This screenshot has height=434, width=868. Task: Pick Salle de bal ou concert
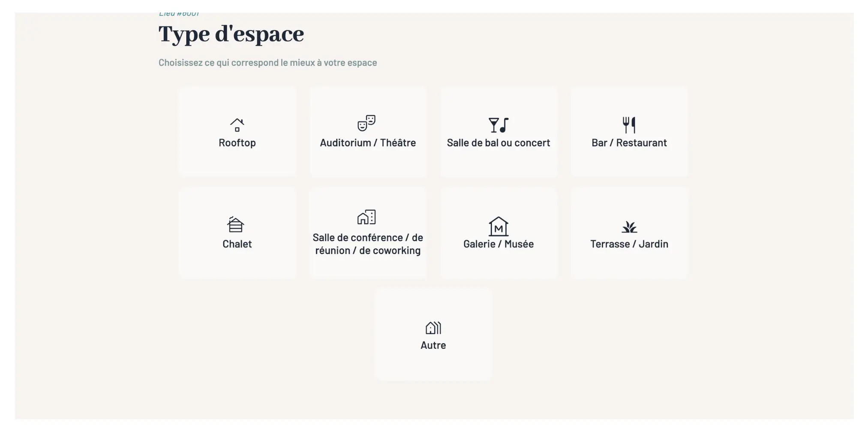click(498, 131)
